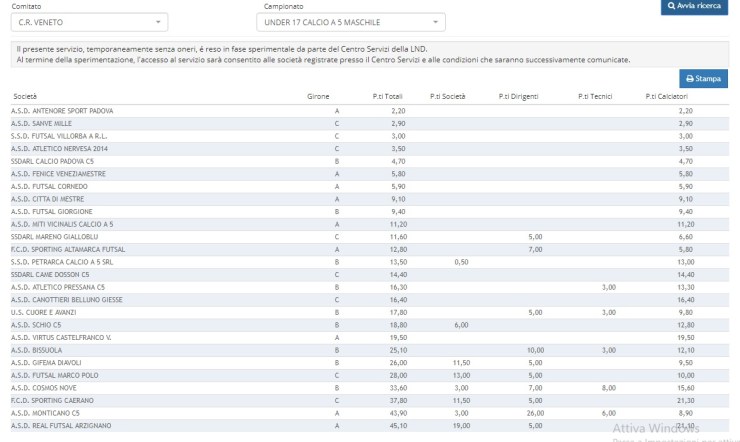This screenshot has width=740, height=442.
Task: Click the Girone column header
Action: point(318,96)
